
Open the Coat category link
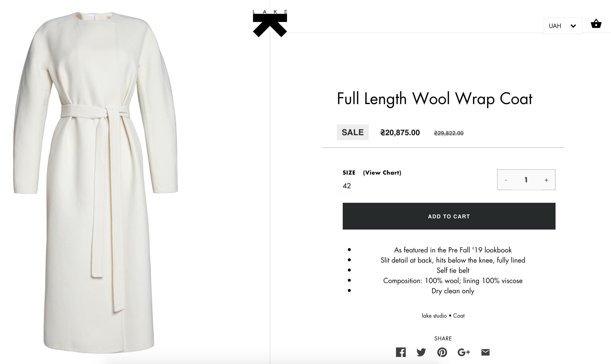459,316
